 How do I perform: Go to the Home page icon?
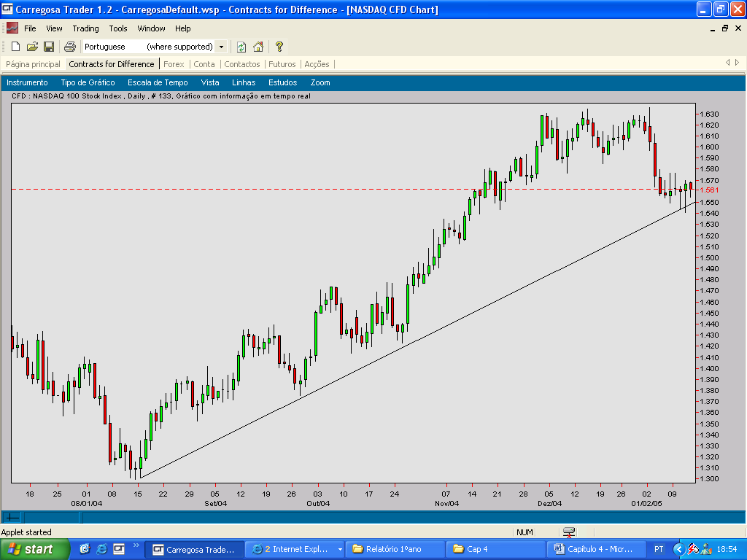[258, 47]
